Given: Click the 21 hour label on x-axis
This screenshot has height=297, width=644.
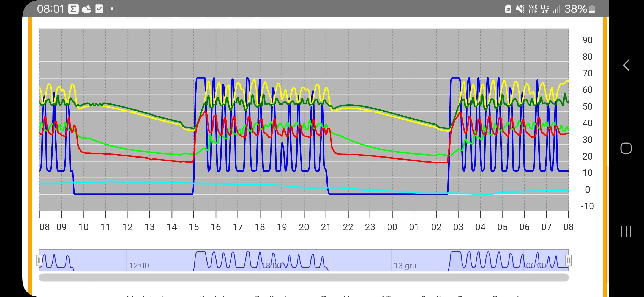Looking at the screenshot, I should (326, 227).
